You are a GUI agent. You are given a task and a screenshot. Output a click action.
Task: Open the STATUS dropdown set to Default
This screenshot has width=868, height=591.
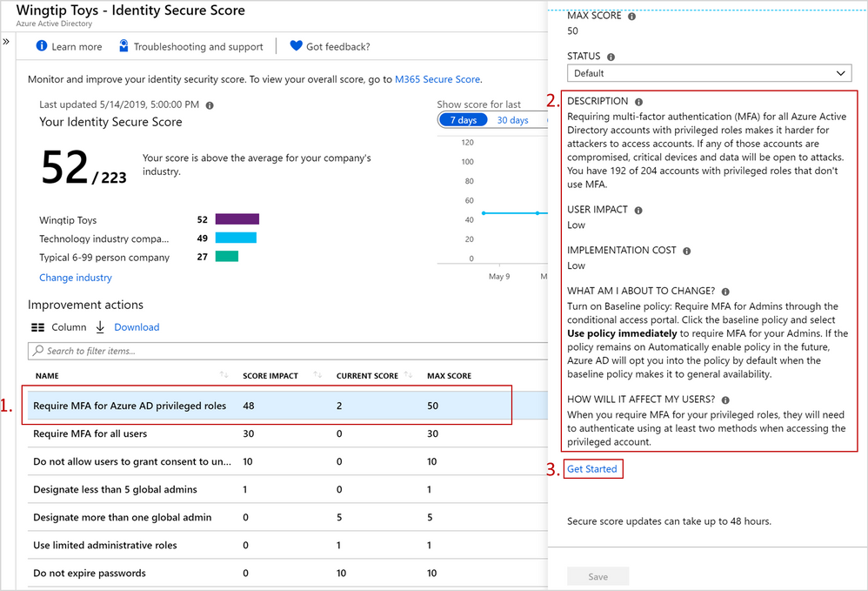(x=709, y=73)
